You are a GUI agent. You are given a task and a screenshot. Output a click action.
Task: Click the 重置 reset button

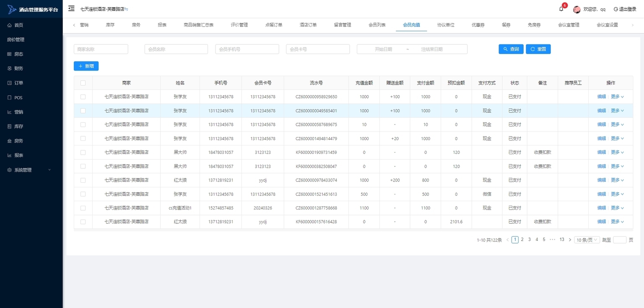(538, 49)
